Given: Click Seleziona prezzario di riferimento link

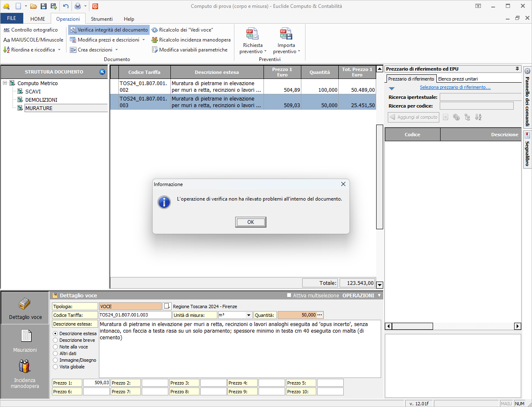Looking at the screenshot, I should pyautogui.click(x=455, y=87).
